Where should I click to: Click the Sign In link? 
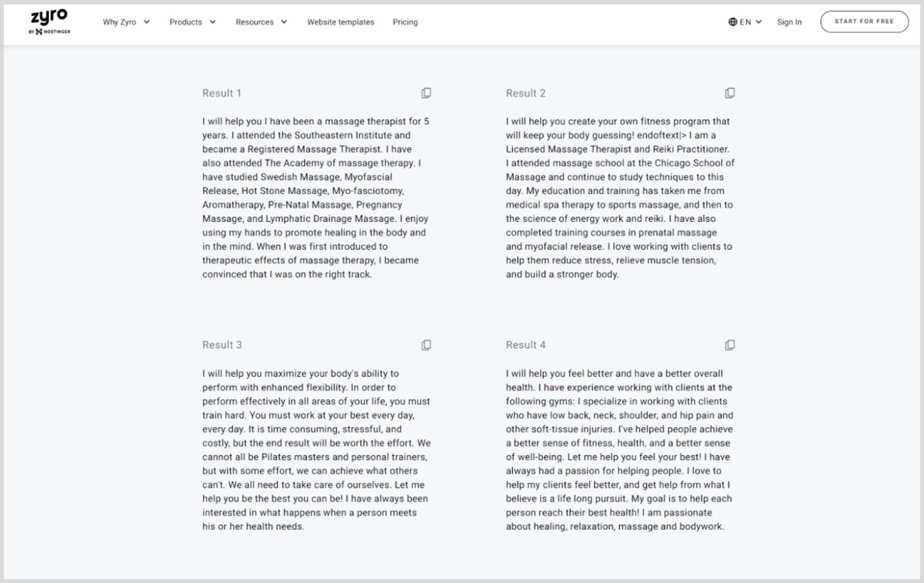click(x=789, y=22)
